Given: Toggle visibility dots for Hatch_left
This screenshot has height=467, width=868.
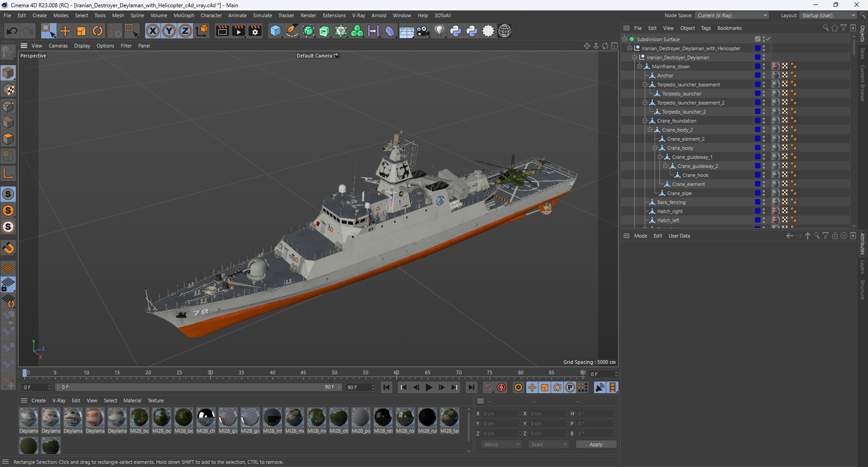Looking at the screenshot, I should (764, 220).
